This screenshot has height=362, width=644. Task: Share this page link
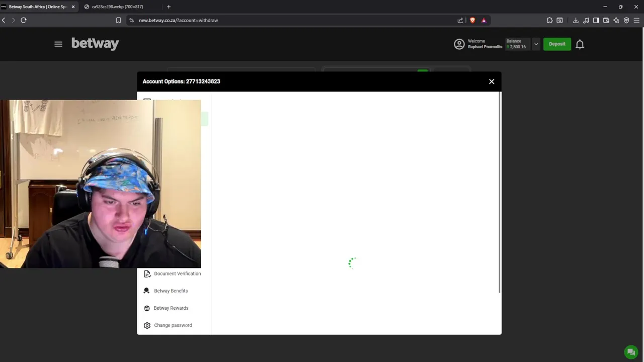click(x=460, y=20)
